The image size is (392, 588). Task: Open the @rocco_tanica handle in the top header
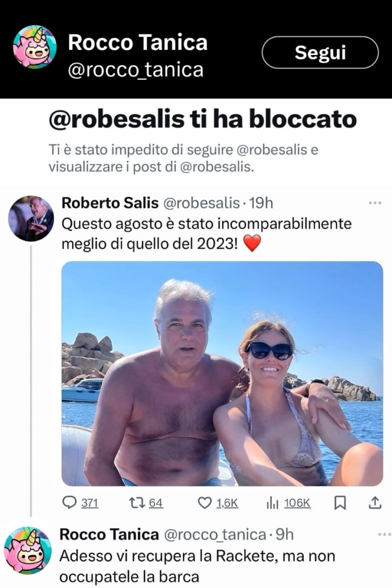coord(136,70)
